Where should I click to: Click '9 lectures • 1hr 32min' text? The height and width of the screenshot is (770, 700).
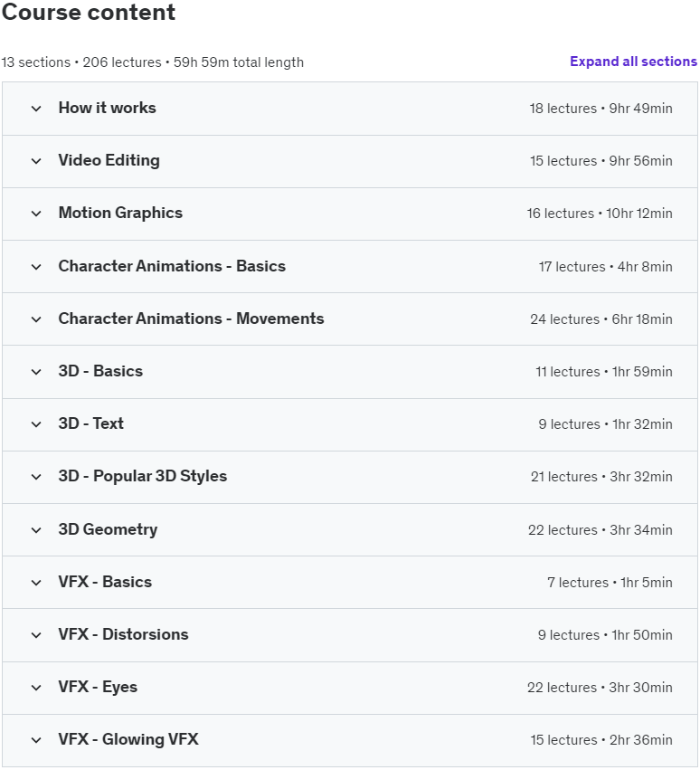tap(606, 424)
